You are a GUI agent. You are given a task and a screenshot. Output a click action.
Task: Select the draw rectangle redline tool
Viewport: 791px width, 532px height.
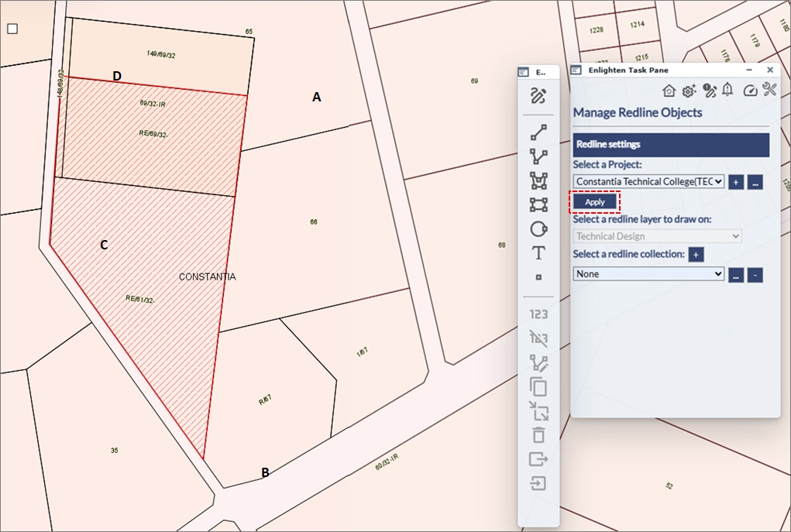[x=538, y=204]
